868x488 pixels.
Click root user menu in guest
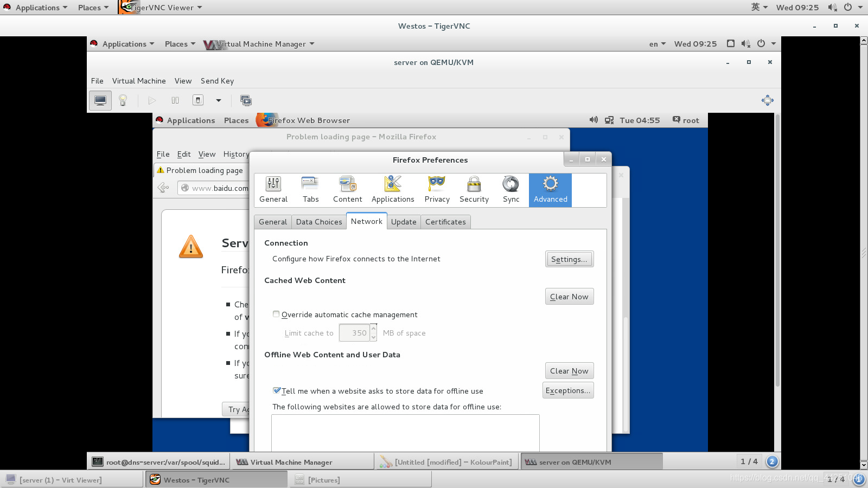coord(686,120)
